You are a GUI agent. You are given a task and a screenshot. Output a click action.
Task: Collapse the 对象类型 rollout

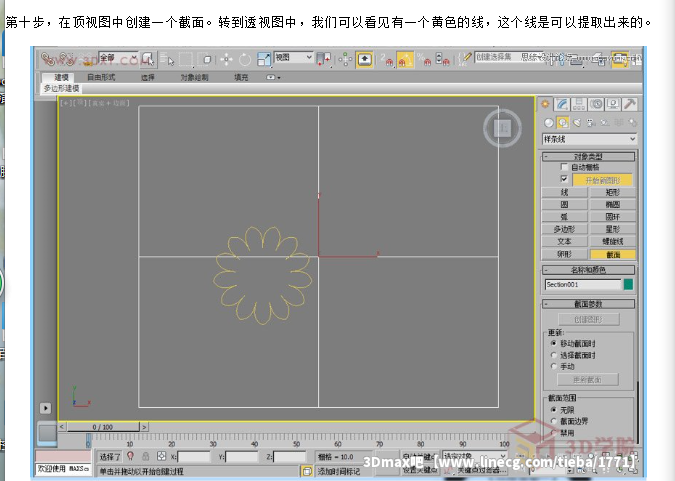(x=588, y=156)
